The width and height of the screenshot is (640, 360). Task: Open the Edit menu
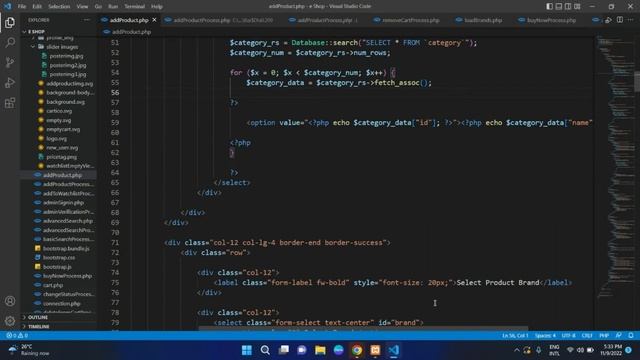click(x=37, y=7)
